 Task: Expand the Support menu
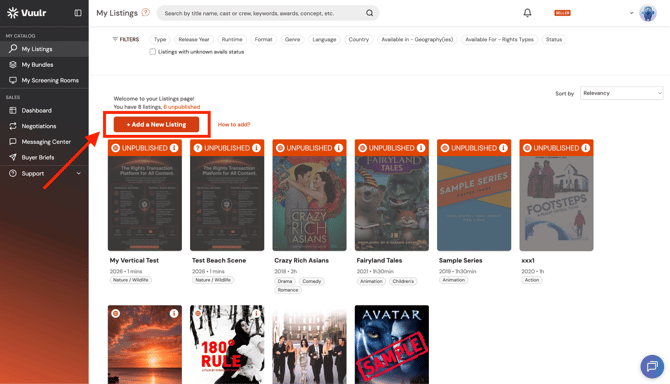pos(44,173)
